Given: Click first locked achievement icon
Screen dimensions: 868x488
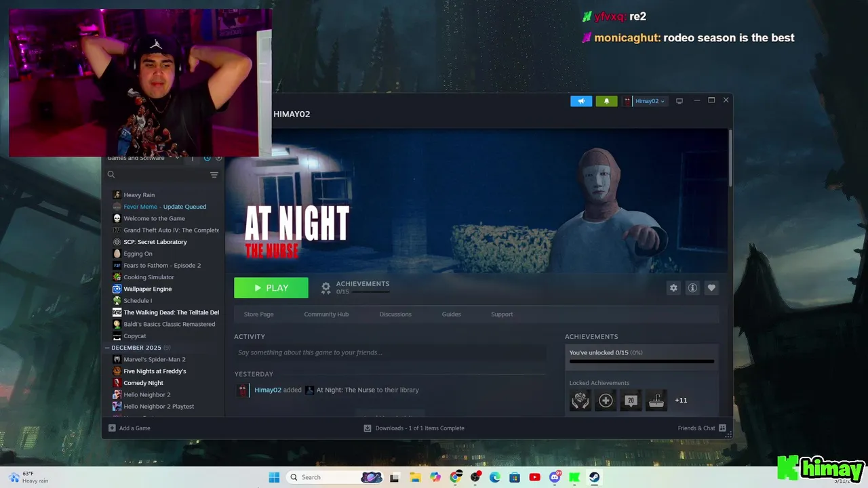Looking at the screenshot, I should pyautogui.click(x=580, y=401).
